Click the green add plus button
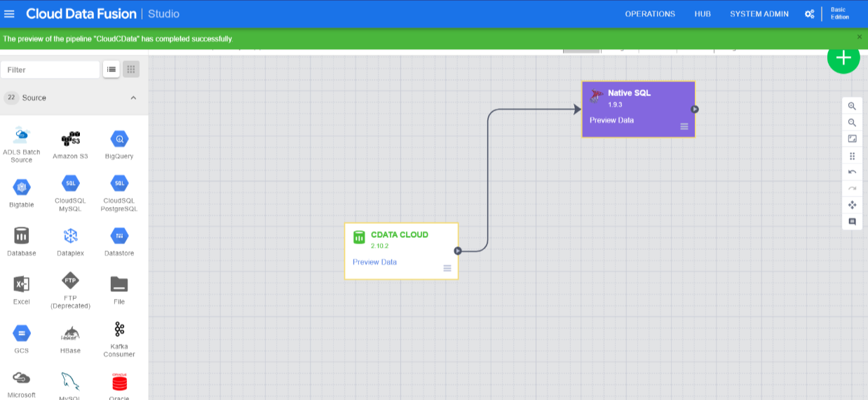The height and width of the screenshot is (400, 868). [x=843, y=58]
